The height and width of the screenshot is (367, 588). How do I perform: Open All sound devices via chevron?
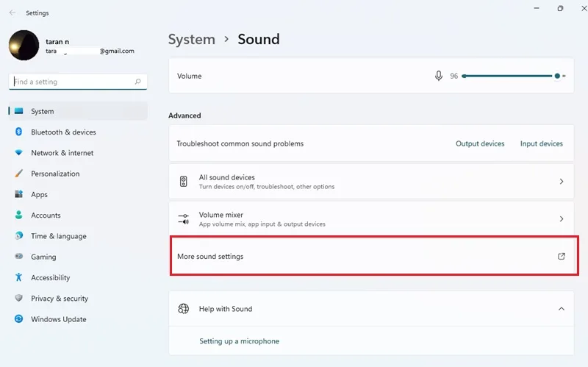(562, 182)
